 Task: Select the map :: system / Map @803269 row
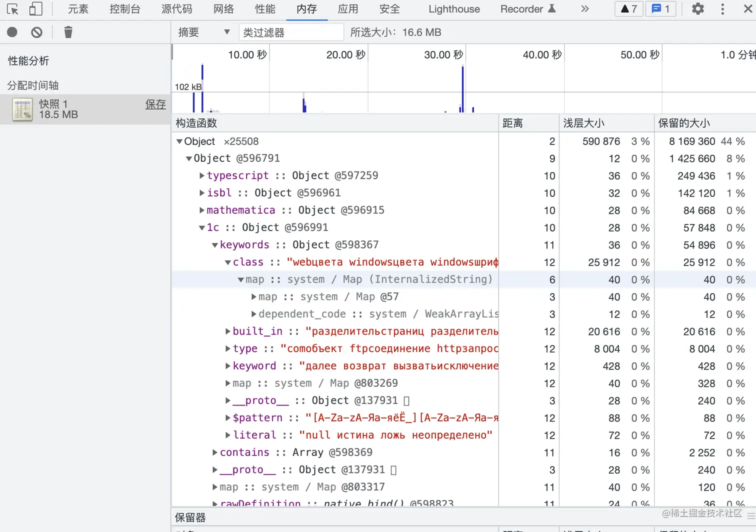pos(463,383)
